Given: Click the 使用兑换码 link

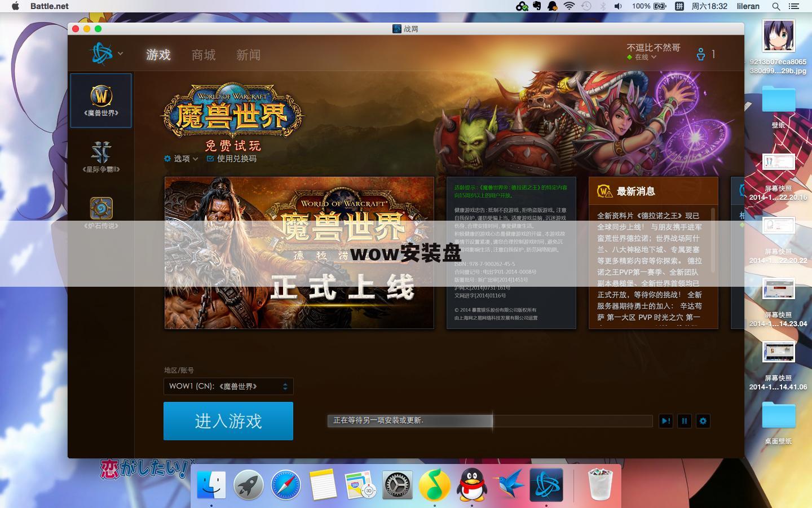Looking at the screenshot, I should [232, 159].
